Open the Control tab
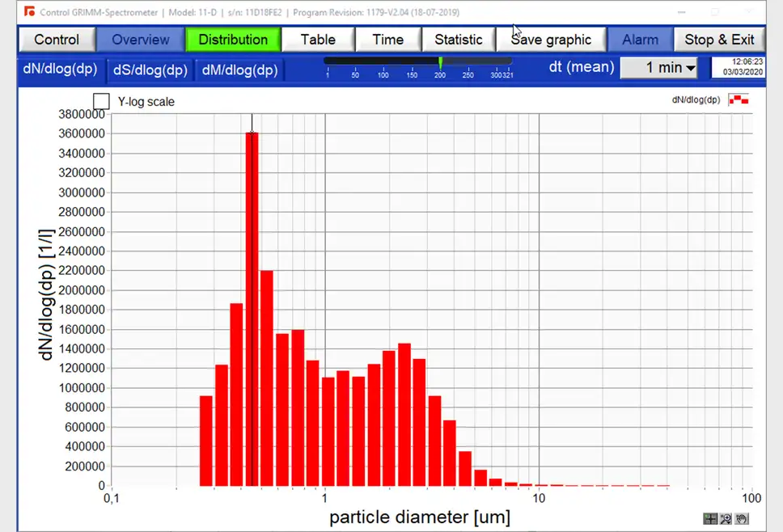This screenshot has width=783, height=532. click(57, 40)
